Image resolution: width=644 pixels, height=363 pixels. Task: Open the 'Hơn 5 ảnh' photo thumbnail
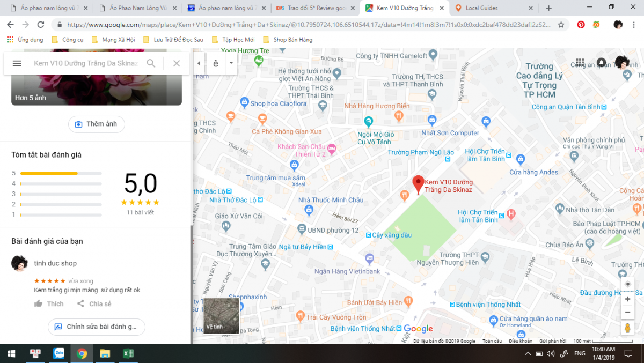point(97,90)
